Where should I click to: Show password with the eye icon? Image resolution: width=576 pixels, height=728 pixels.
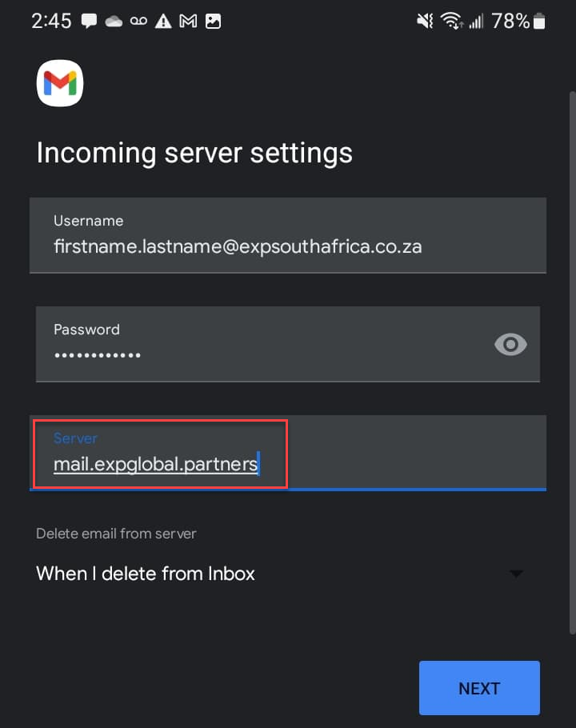pyautogui.click(x=510, y=345)
